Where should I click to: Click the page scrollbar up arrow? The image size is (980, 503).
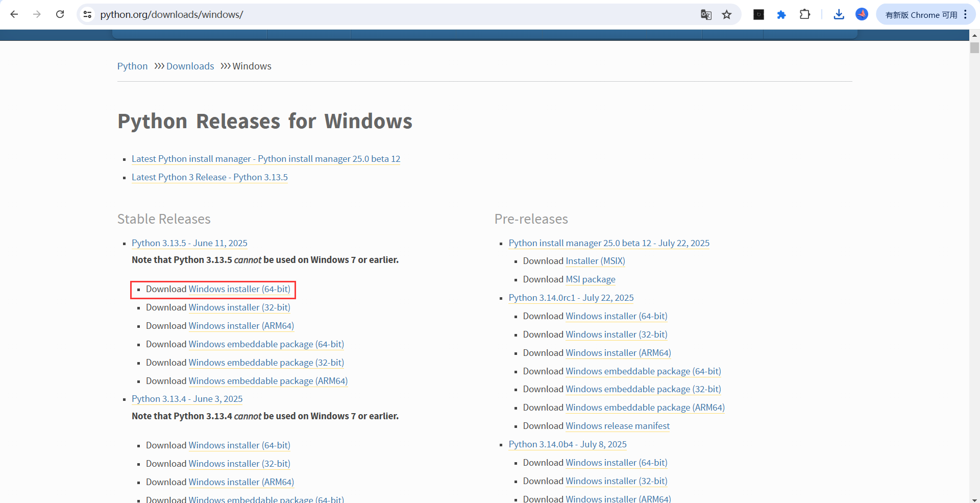click(974, 35)
